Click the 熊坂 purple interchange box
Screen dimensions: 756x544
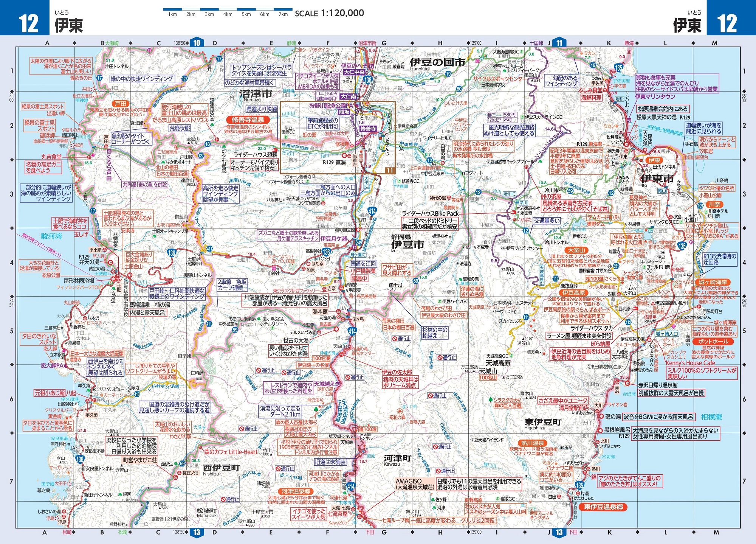344,112
